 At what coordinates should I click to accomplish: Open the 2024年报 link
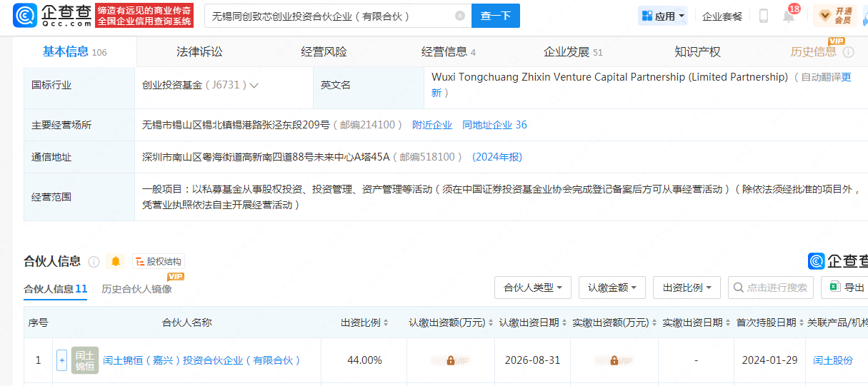pyautogui.click(x=497, y=157)
